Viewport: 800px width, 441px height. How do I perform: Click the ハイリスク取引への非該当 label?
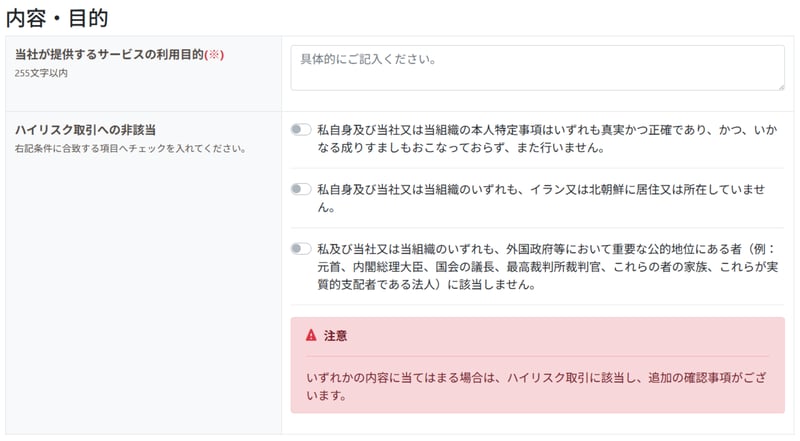(85, 130)
